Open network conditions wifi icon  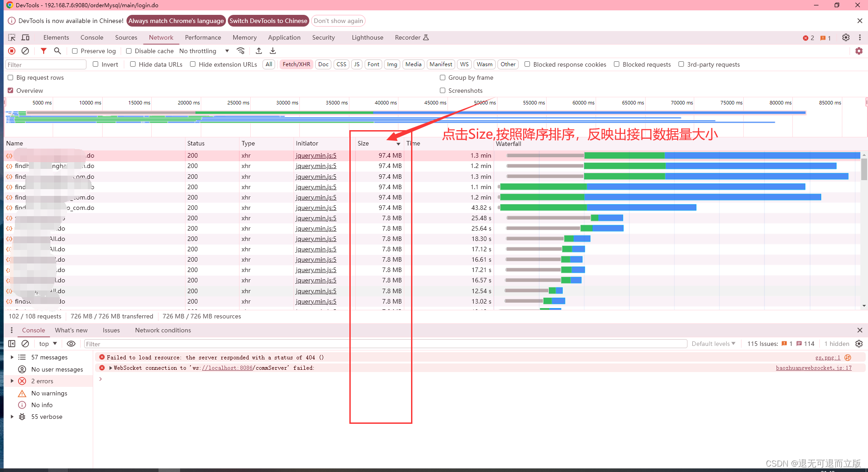(x=241, y=51)
